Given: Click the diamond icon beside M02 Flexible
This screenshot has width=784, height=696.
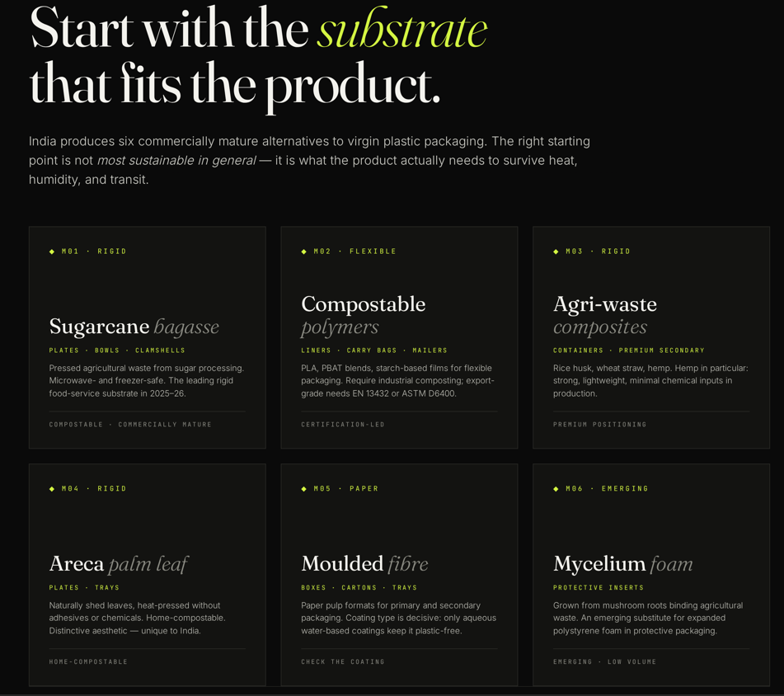Looking at the screenshot, I should (304, 252).
